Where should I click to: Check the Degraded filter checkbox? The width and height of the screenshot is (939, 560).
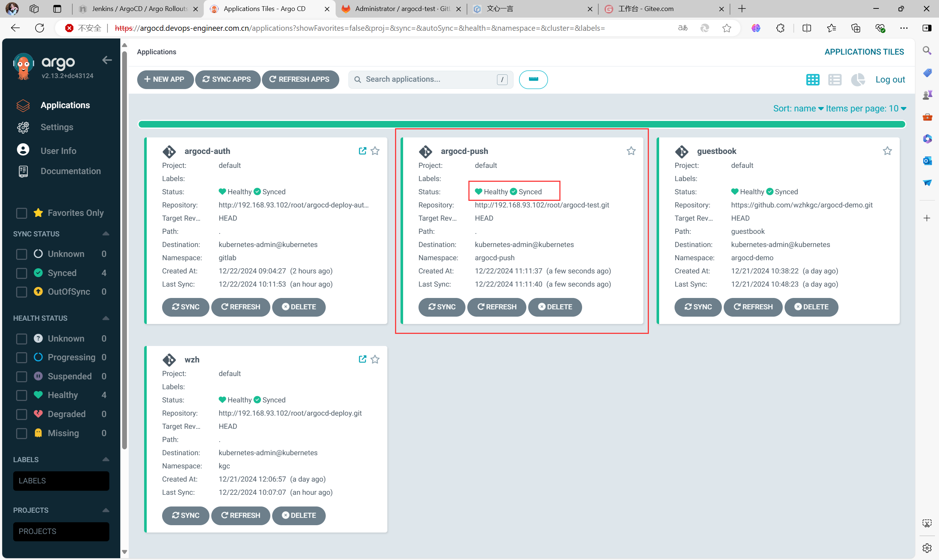pos(22,414)
